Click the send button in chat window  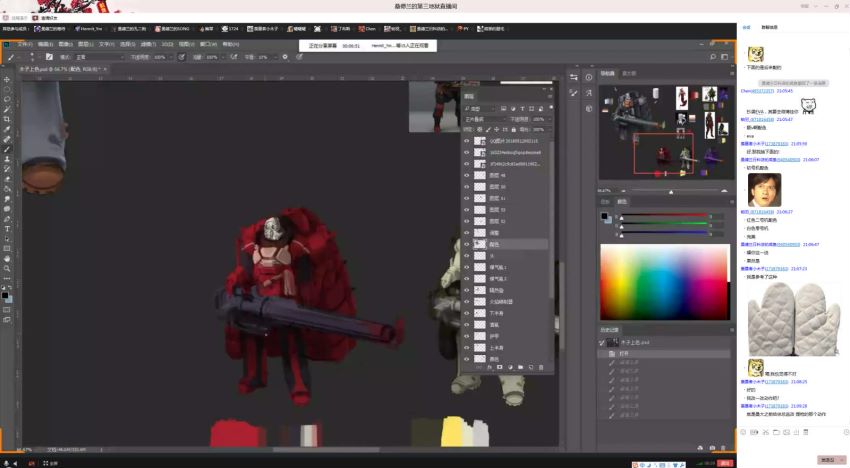(x=827, y=460)
